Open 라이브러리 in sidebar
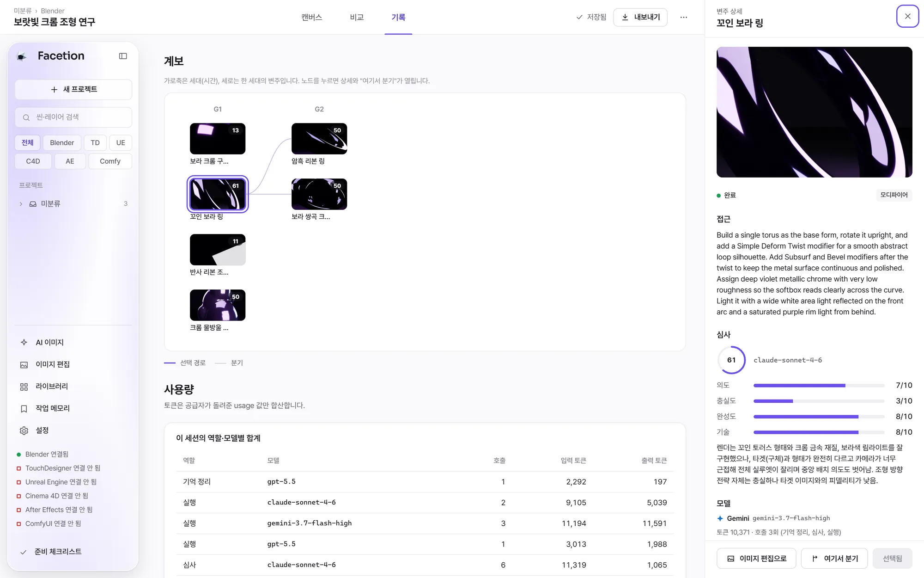924x578 pixels. coord(73,386)
